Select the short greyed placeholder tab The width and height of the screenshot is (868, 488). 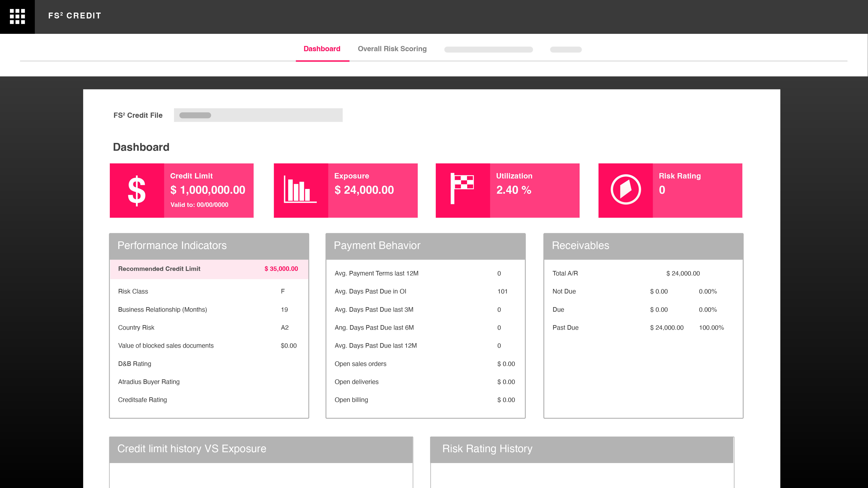coord(566,49)
